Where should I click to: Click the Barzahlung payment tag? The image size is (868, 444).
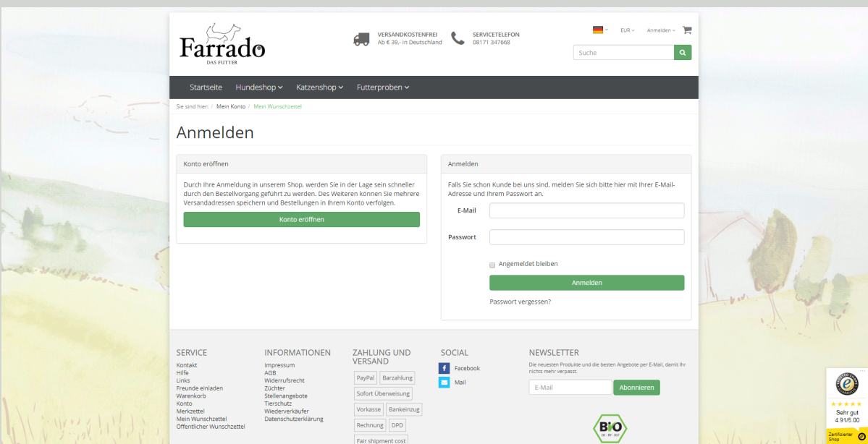(397, 378)
